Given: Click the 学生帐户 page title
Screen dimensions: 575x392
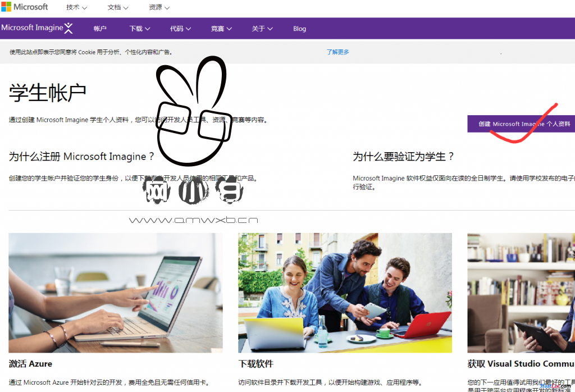Looking at the screenshot, I should (47, 92).
